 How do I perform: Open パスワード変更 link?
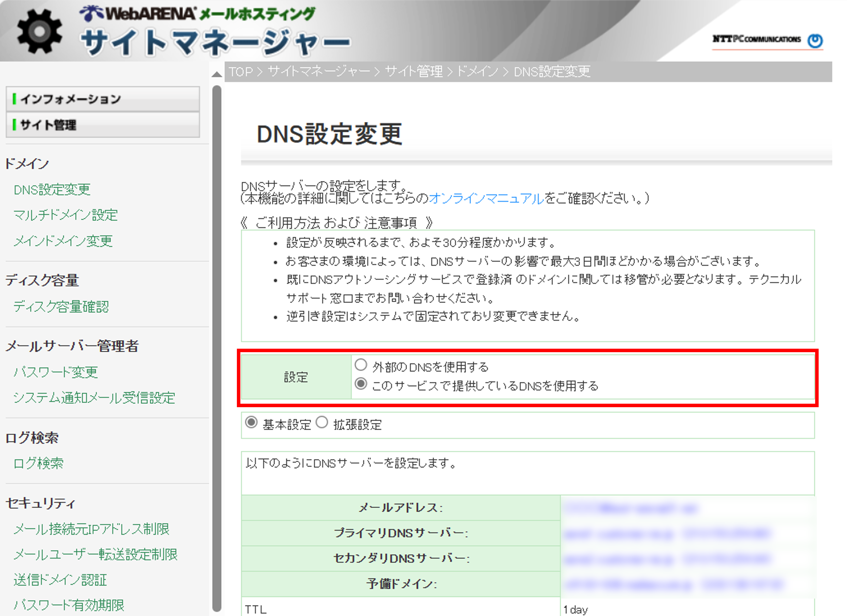point(56,372)
